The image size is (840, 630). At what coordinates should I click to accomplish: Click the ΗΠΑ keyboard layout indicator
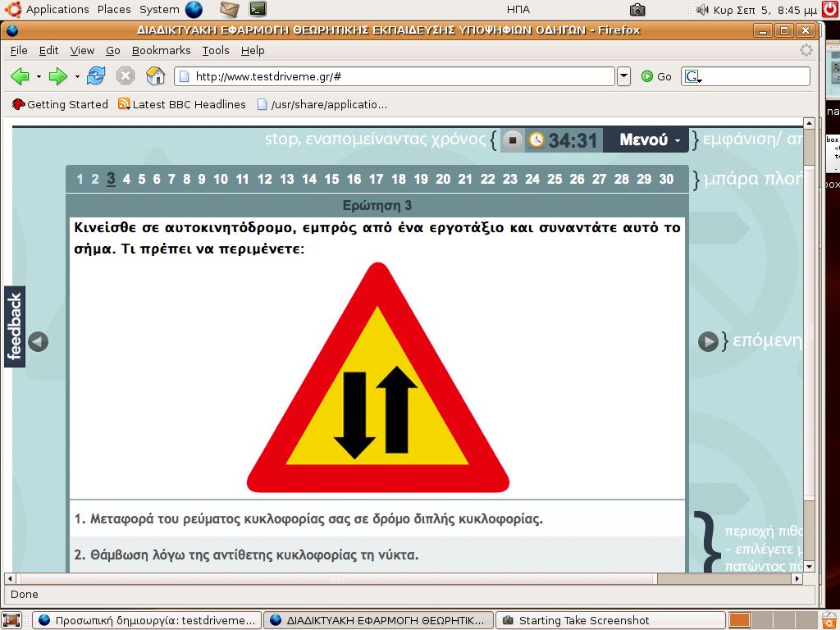pos(518,10)
